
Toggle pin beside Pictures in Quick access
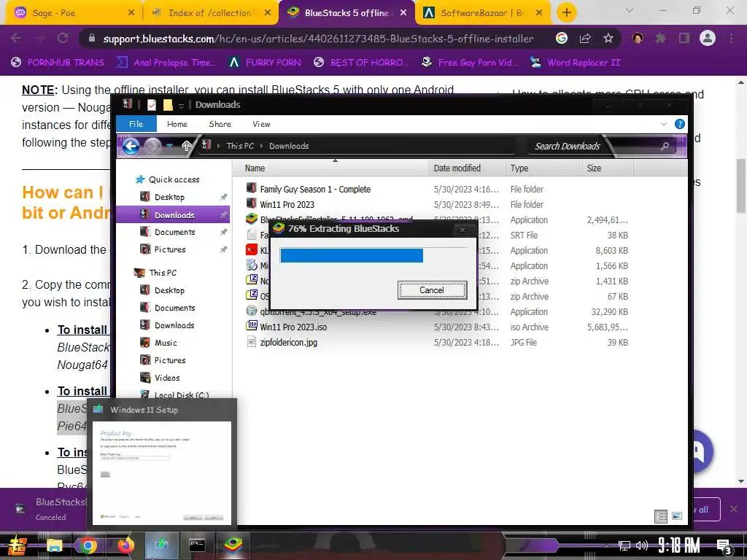[223, 249]
